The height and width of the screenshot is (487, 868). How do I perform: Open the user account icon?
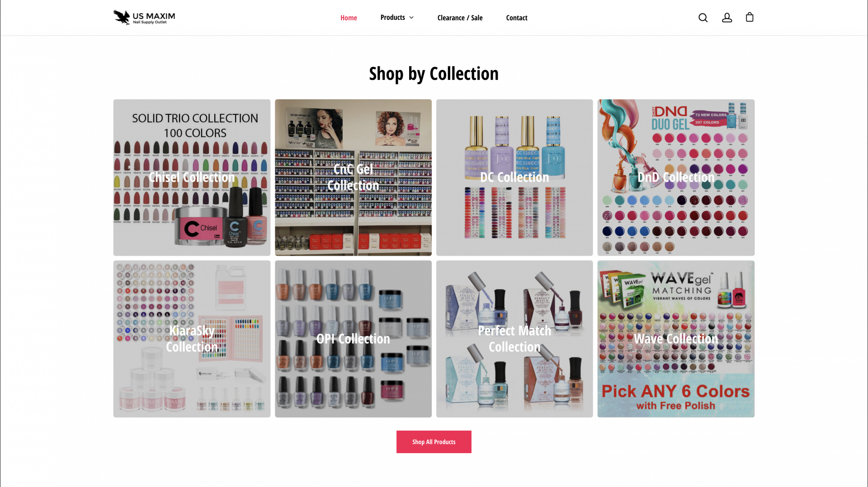[727, 18]
